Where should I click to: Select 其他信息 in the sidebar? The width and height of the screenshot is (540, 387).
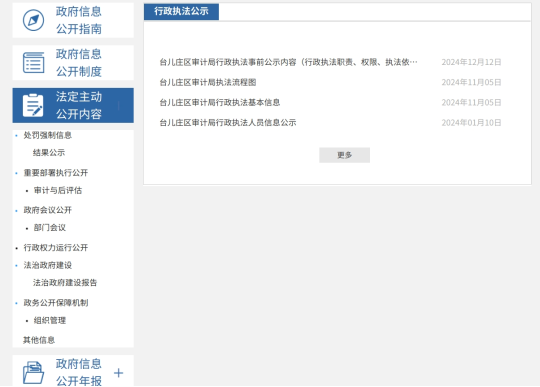point(39,340)
